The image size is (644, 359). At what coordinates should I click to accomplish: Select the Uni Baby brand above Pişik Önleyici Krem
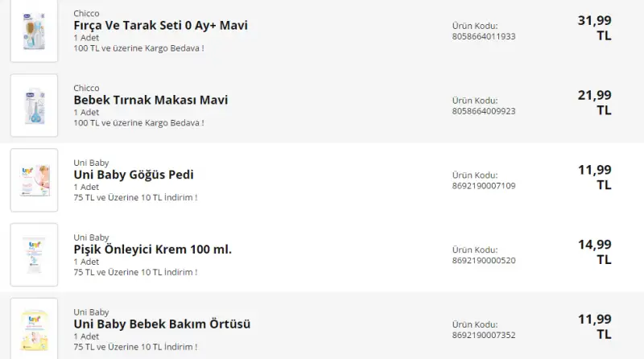point(91,237)
